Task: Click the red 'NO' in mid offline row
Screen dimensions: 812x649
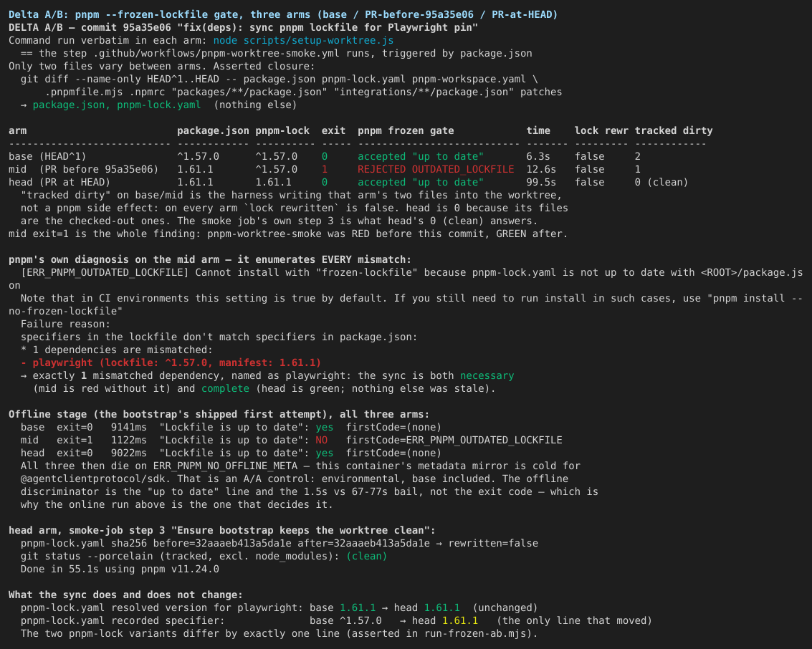Action: pyautogui.click(x=322, y=440)
